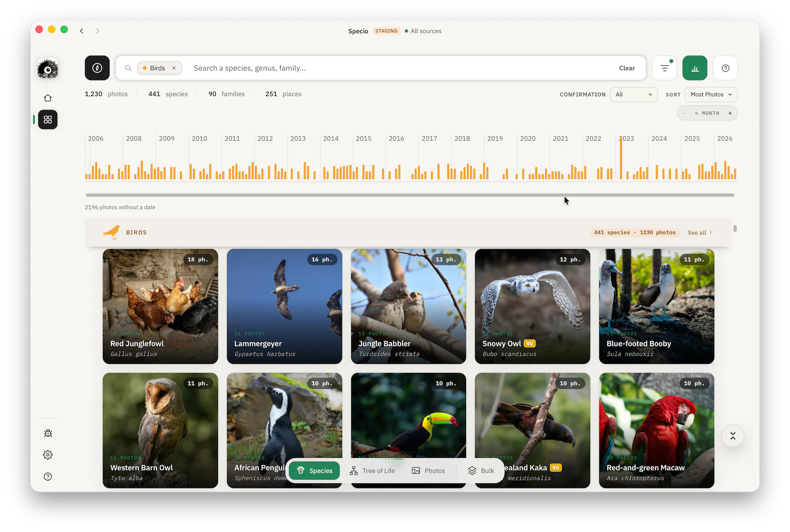Open the bug report icon
The image size is (790, 532).
pyautogui.click(x=48, y=433)
